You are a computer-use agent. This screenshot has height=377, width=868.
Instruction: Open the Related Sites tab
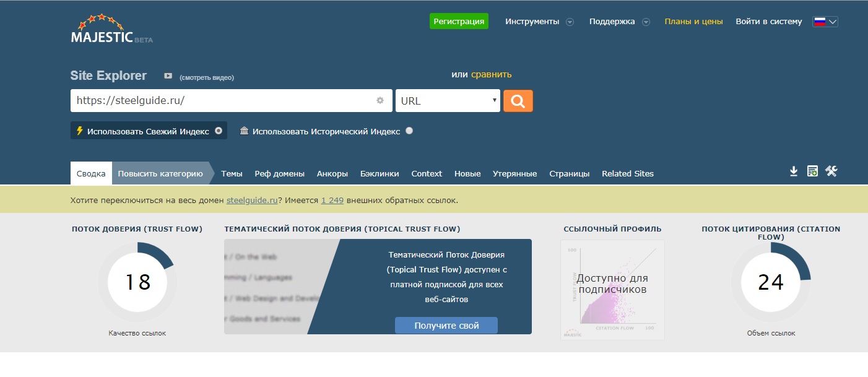point(628,173)
